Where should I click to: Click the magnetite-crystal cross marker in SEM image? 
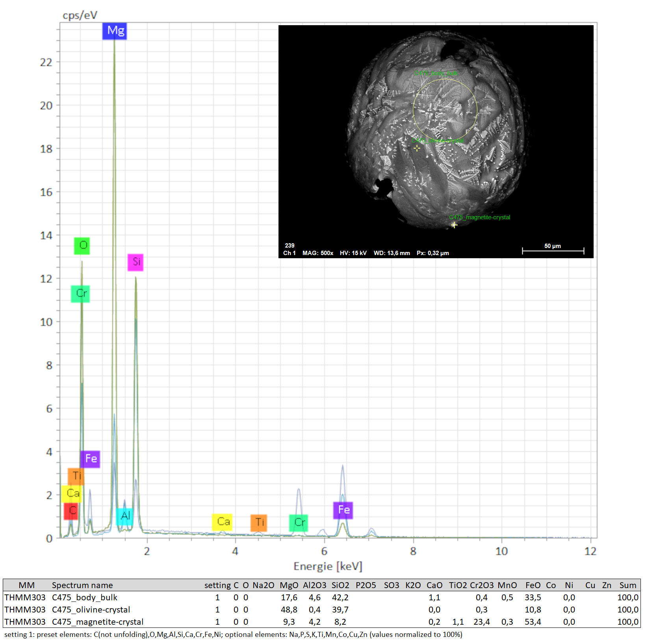click(x=454, y=225)
